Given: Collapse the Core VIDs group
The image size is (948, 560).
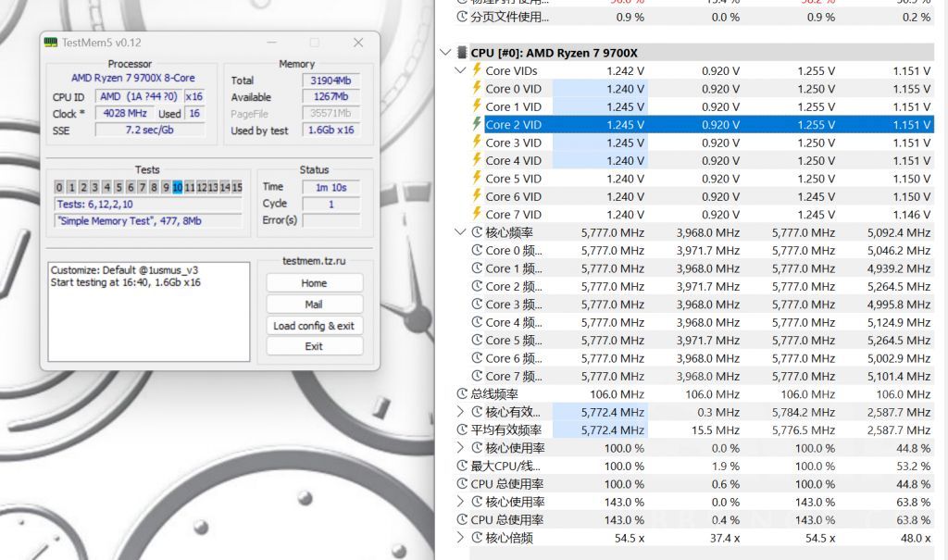Looking at the screenshot, I should pos(460,70).
